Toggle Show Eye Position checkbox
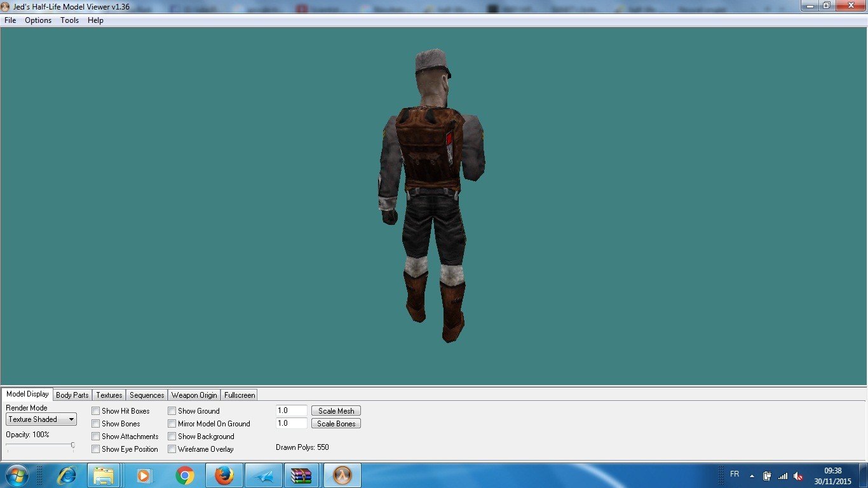 [96, 449]
